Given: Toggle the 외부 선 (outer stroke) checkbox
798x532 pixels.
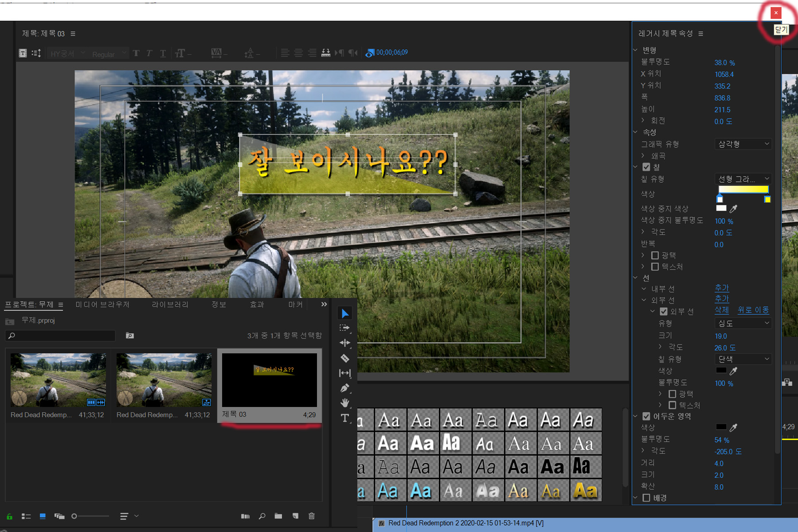Looking at the screenshot, I should [x=664, y=312].
